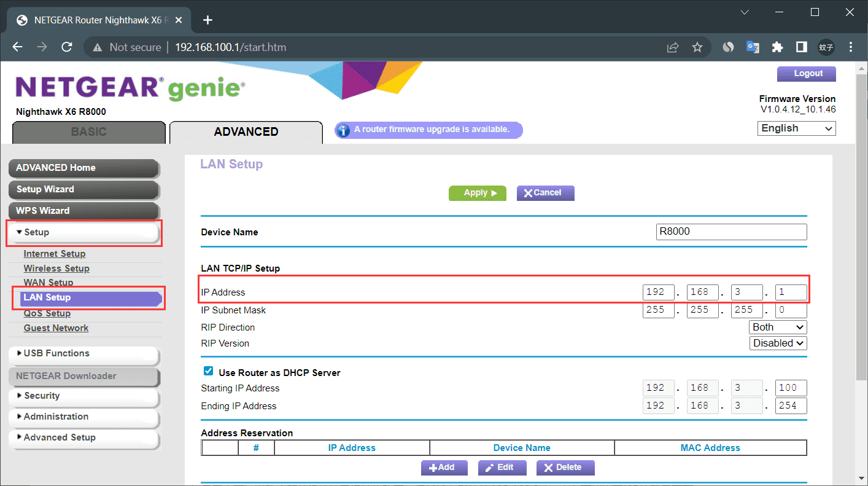Add an address reservation
Viewport: 868px width, 486px height.
coord(444,468)
